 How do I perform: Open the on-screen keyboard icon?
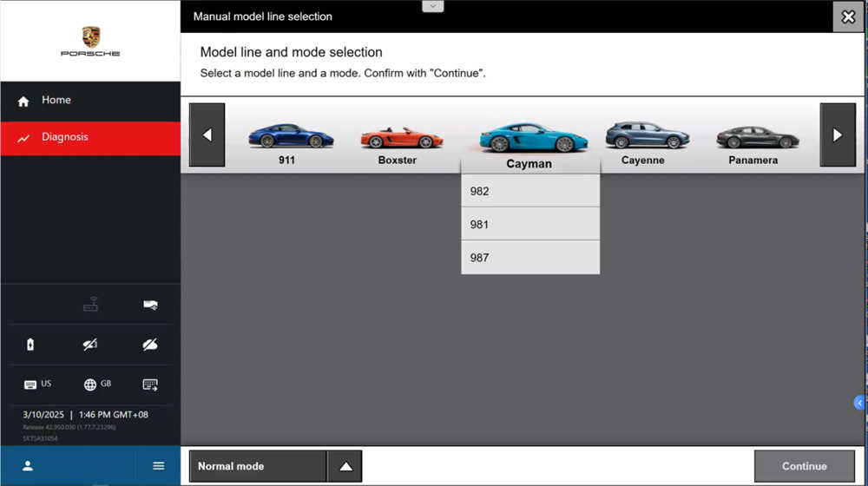(x=149, y=384)
